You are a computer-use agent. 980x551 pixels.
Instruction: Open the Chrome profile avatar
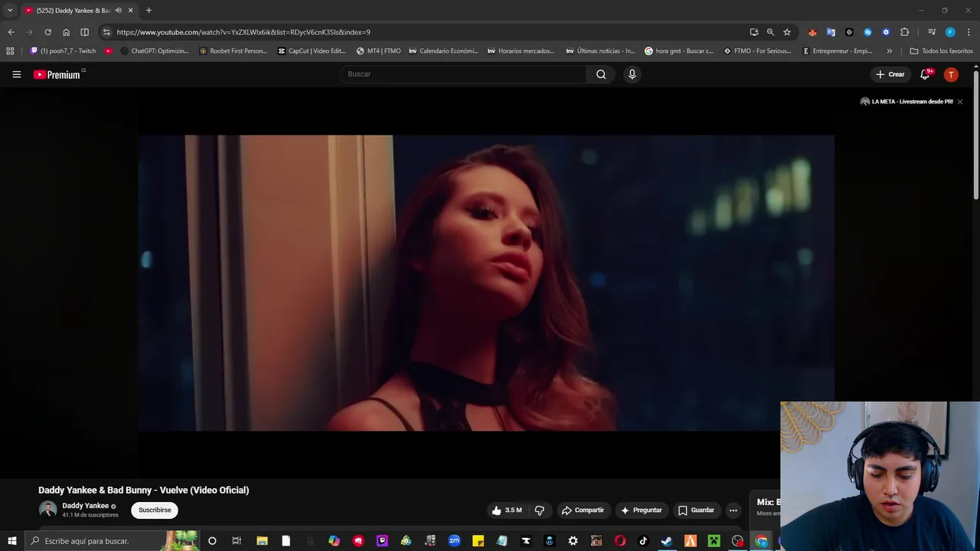(950, 32)
